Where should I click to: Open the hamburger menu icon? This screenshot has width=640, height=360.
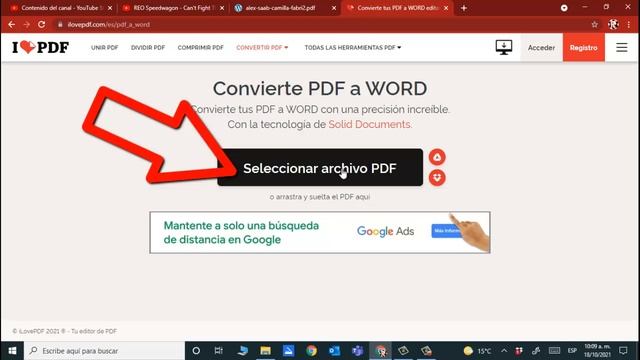[622, 47]
